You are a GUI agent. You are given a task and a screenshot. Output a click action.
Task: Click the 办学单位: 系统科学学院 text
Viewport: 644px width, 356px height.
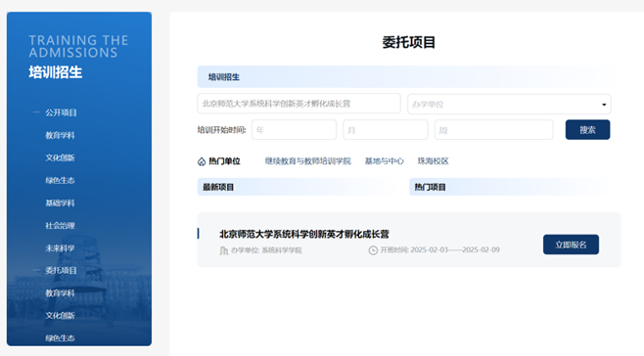coord(266,250)
